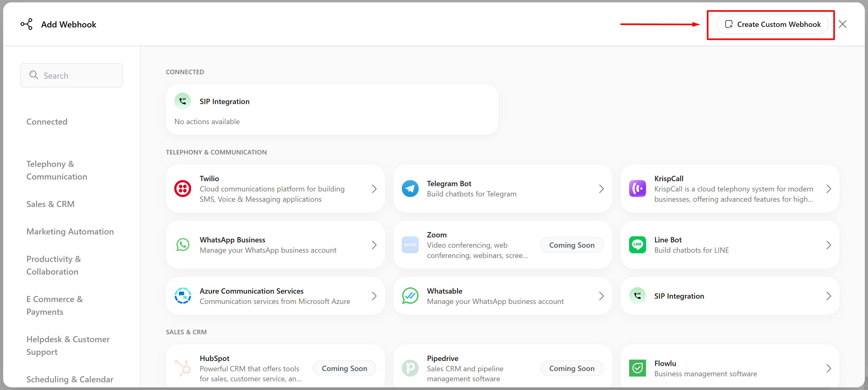This screenshot has height=390, width=868.
Task: Open Telegram Bot card chevron arrow
Action: click(601, 189)
